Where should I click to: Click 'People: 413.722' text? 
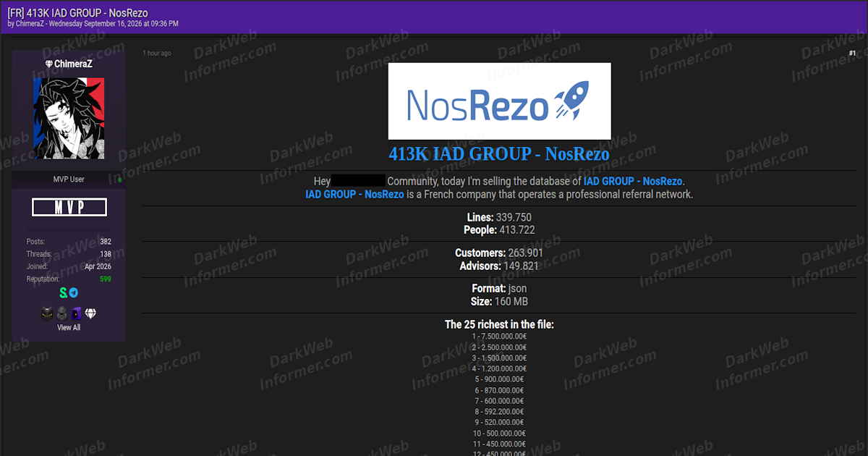click(x=499, y=230)
